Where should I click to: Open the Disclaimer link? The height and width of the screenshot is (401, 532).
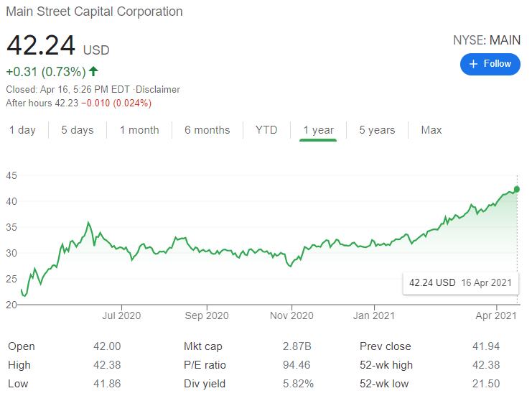(x=158, y=89)
